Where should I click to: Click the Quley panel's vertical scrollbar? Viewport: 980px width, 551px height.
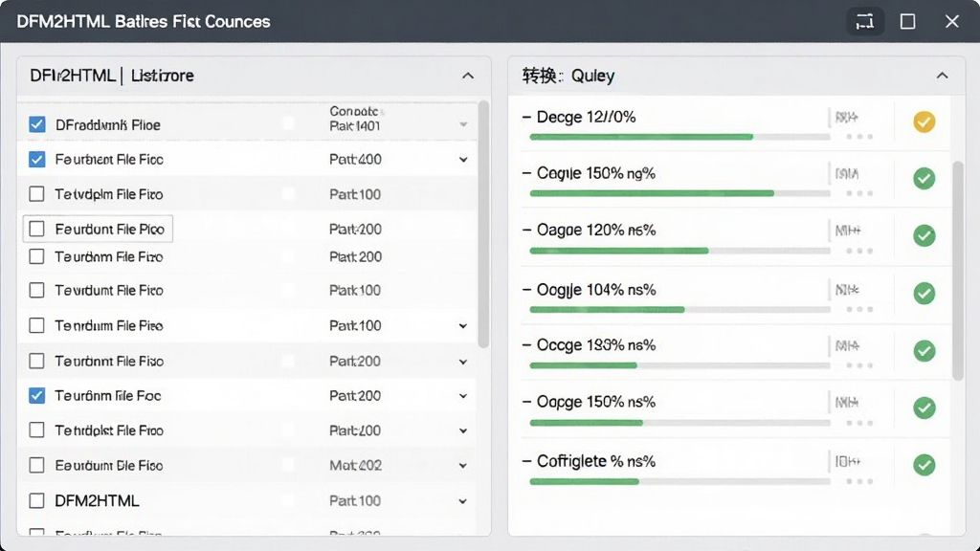tap(957, 271)
